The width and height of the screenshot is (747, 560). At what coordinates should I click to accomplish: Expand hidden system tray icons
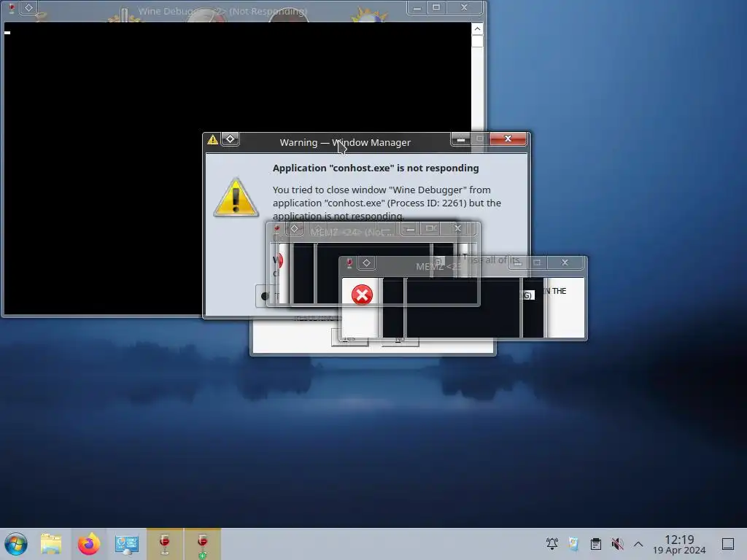point(638,544)
